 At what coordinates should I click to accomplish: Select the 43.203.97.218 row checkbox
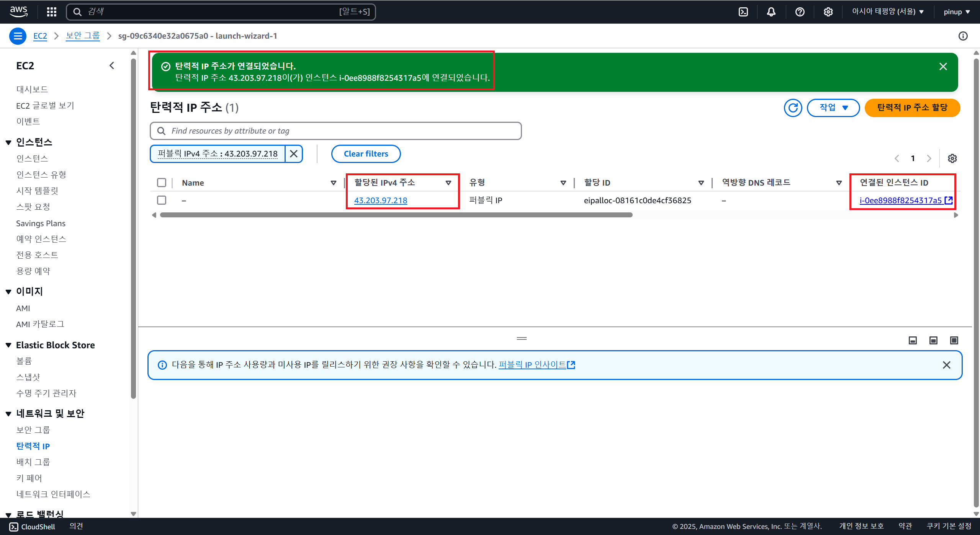click(162, 200)
